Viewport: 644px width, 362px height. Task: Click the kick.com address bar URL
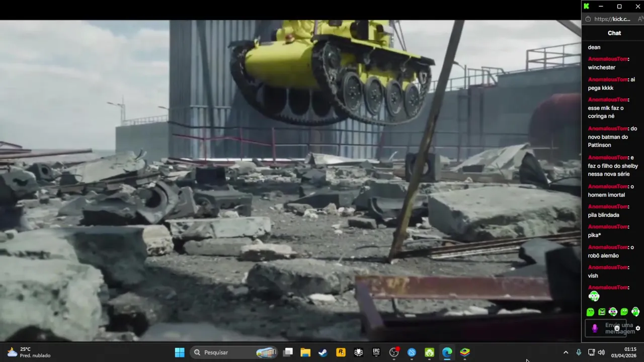612,19
